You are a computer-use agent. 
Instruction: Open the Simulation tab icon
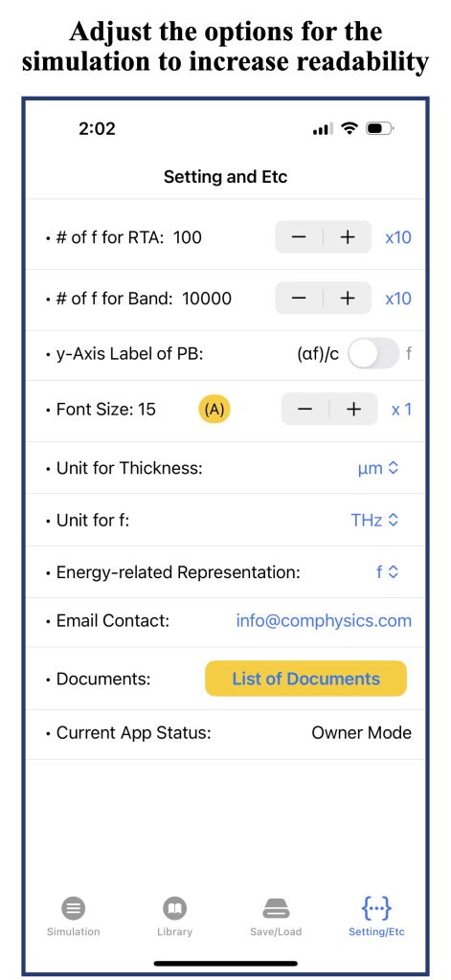73,907
